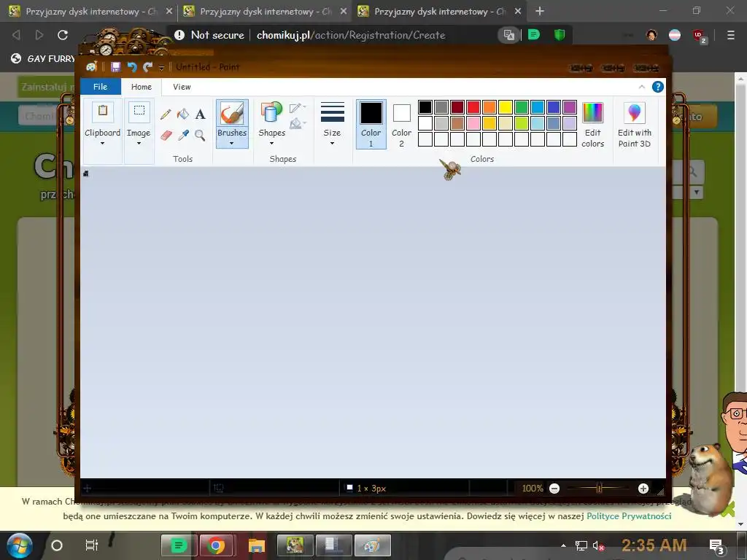747x560 pixels.
Task: Switch to the Home ribbon tab
Action: tap(142, 87)
